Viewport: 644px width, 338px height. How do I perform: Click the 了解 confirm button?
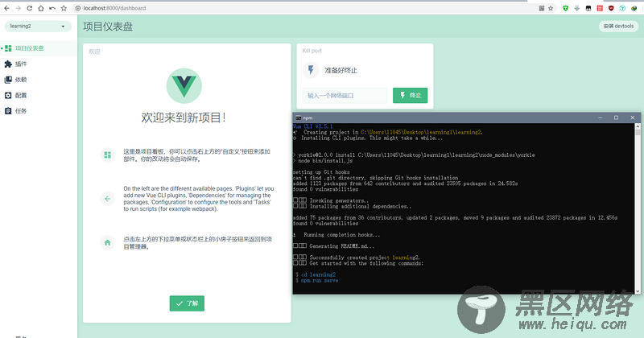tap(187, 303)
